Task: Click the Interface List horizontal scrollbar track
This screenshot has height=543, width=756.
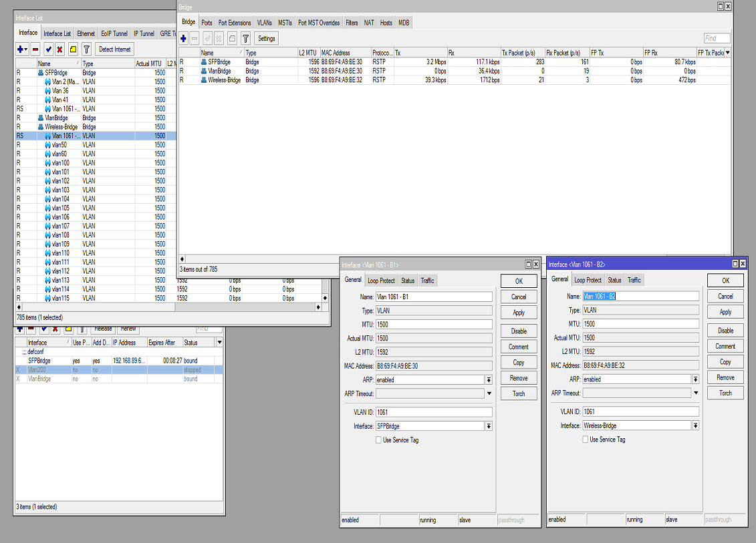Action: 168,307
